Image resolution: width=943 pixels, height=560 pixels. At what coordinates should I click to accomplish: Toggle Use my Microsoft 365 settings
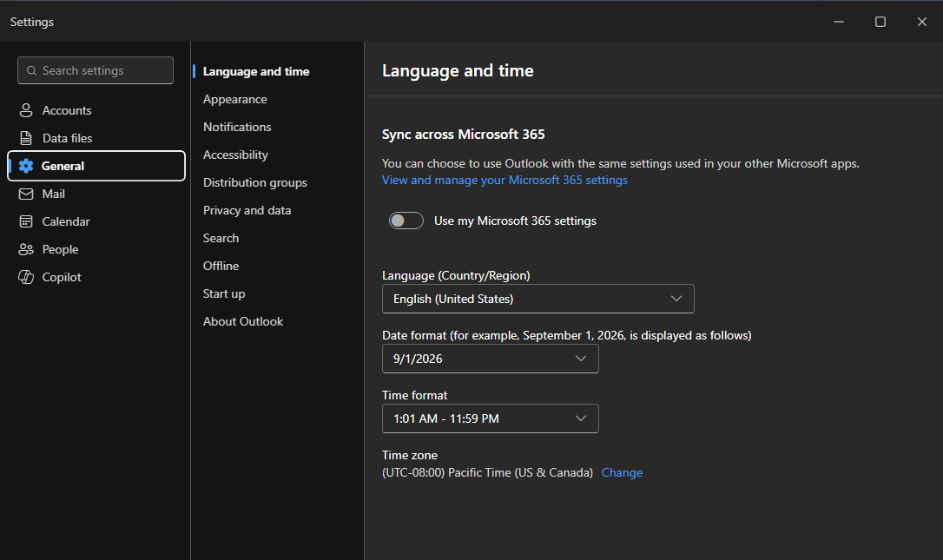pos(406,221)
